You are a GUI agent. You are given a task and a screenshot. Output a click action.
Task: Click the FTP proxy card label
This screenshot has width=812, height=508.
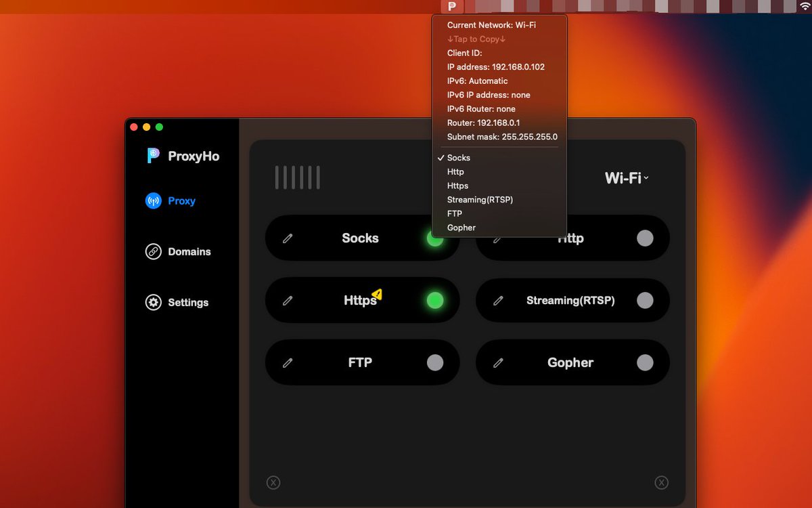point(360,362)
